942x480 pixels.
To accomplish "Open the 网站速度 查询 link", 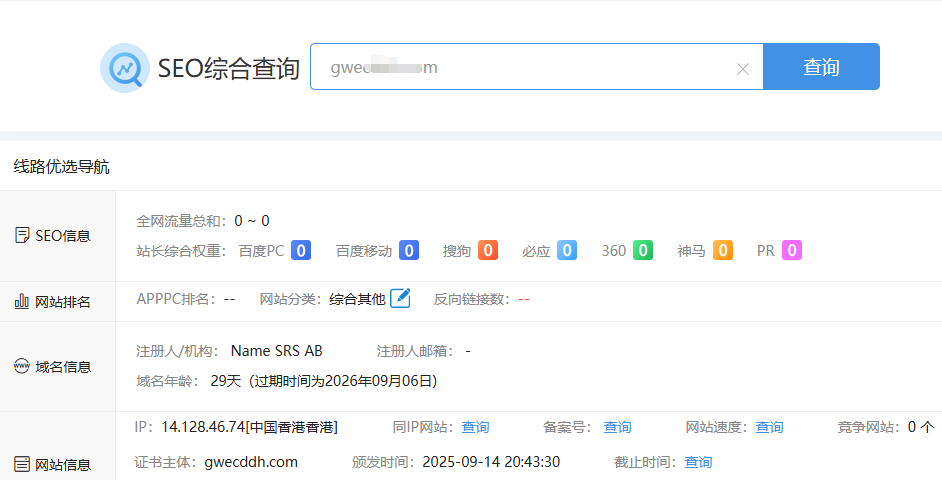I will (769, 427).
